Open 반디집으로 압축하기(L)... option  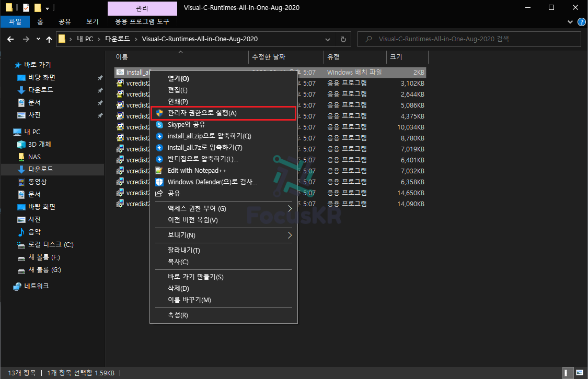(x=224, y=159)
